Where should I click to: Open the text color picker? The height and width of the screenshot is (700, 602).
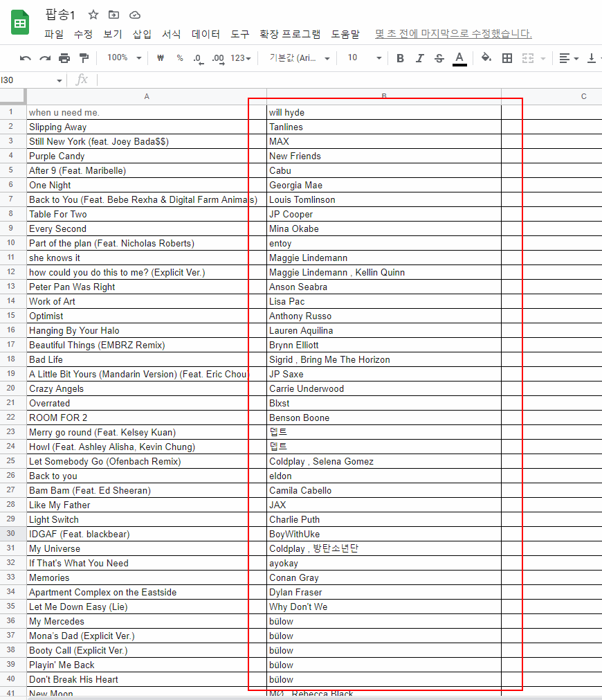pos(459,58)
